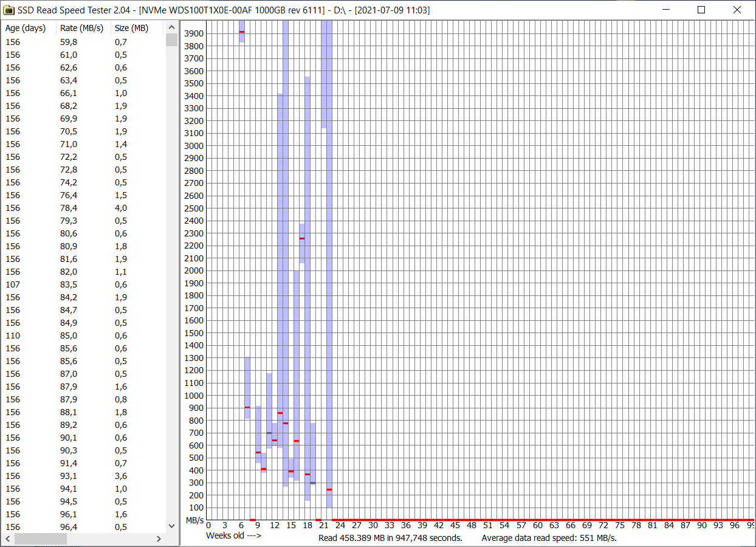Click the week 60 label on the x-axis
Viewport: 756px width, 547px height.
(x=537, y=526)
